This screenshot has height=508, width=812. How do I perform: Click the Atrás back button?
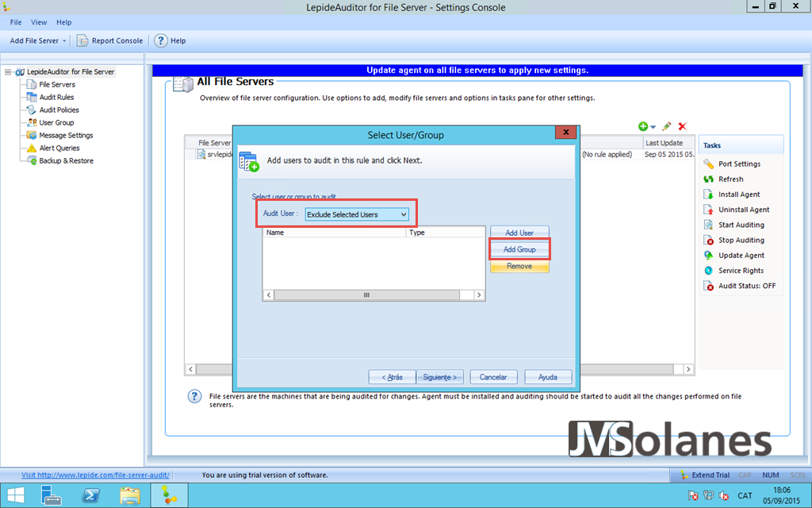coord(392,377)
